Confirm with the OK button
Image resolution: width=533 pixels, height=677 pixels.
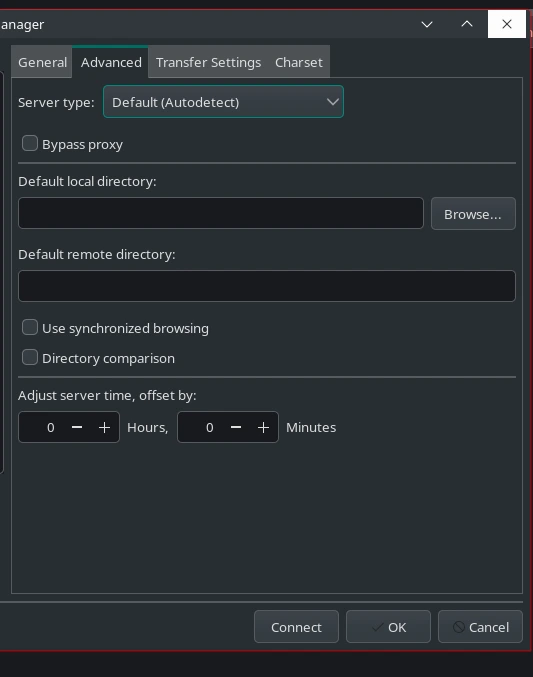click(388, 627)
